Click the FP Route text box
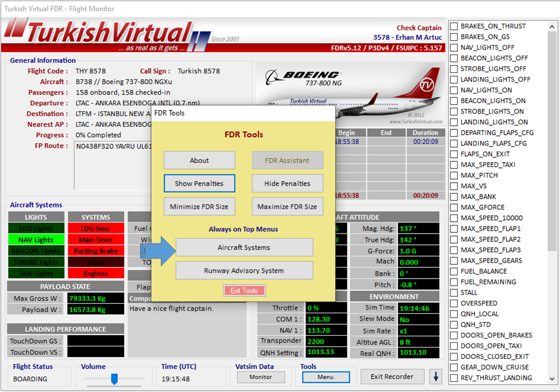 coord(113,166)
